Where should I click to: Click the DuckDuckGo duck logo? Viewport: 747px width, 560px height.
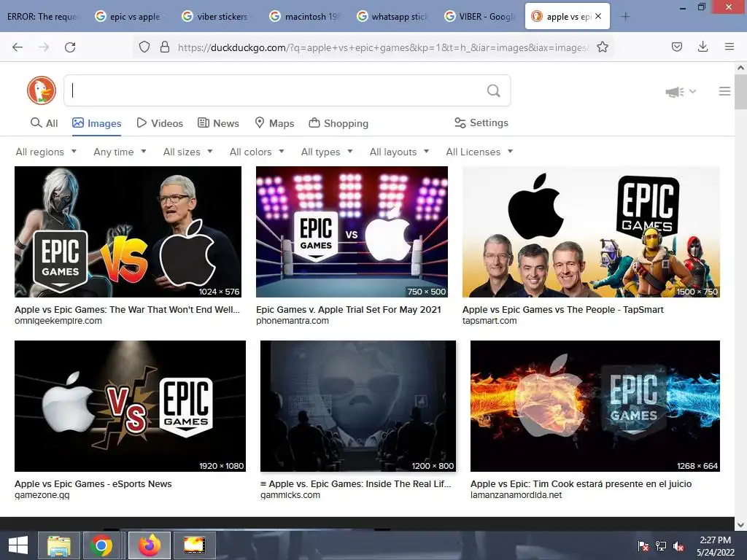42,90
